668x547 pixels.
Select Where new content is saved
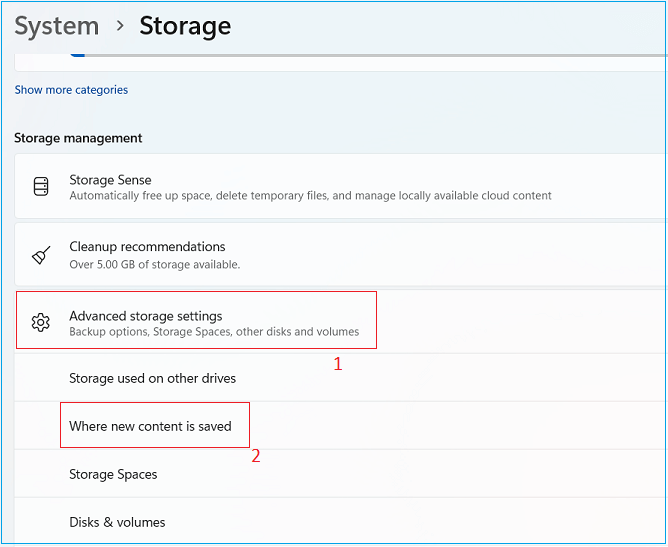coord(150,426)
